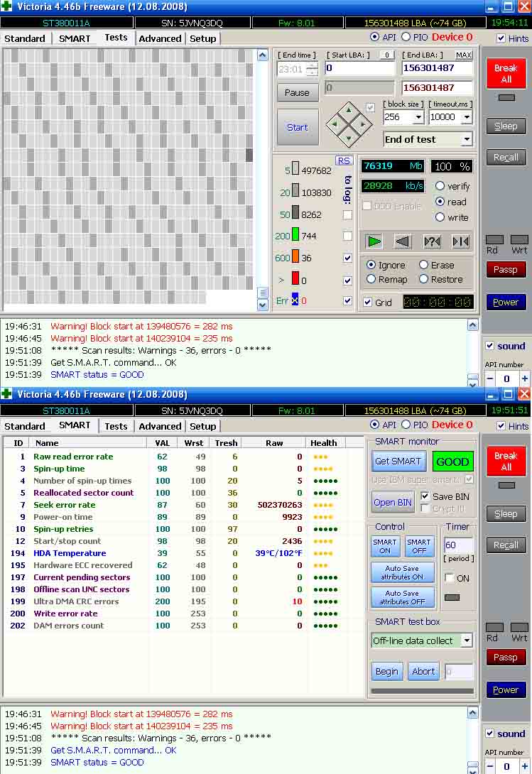
Task: Click the red over-600 color swatch
Action: pos(295,278)
